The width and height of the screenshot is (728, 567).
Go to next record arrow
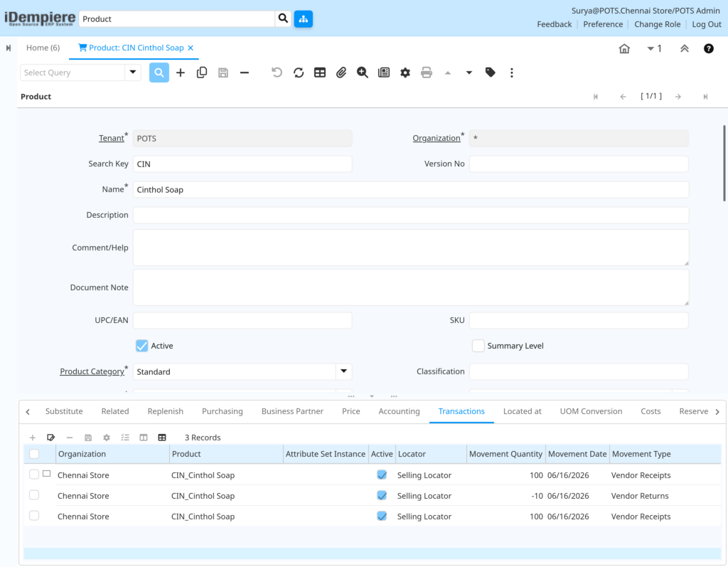click(x=678, y=97)
